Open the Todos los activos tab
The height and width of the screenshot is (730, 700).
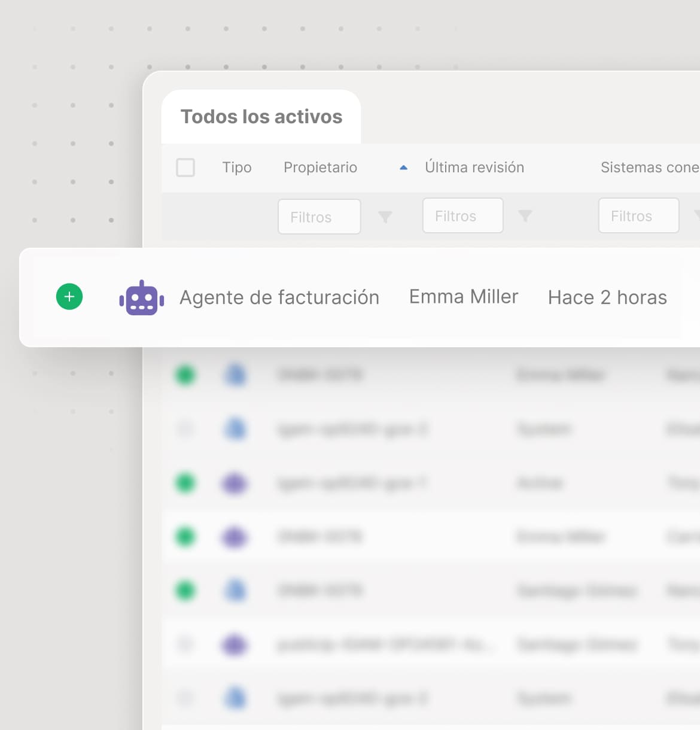point(261,117)
